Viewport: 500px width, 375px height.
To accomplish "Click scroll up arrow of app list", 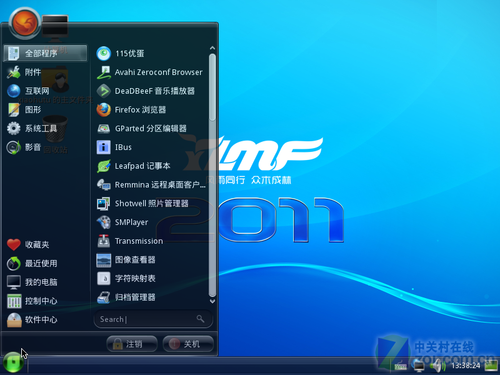I will [x=212, y=49].
